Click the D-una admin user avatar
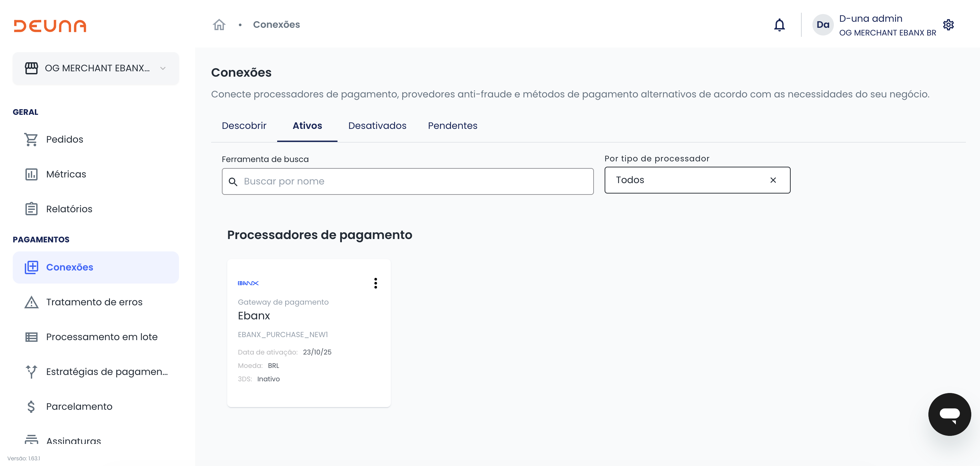This screenshot has height=466, width=980. tap(822, 25)
